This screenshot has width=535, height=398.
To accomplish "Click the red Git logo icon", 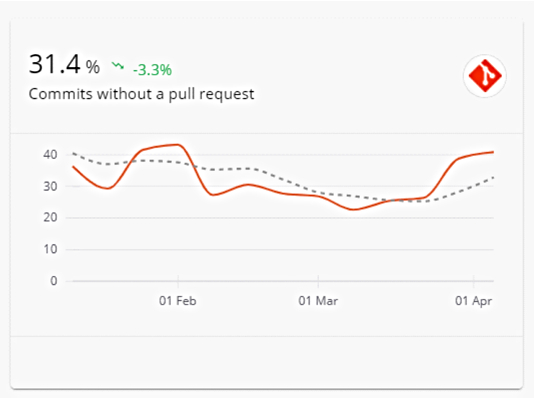I will (x=485, y=76).
